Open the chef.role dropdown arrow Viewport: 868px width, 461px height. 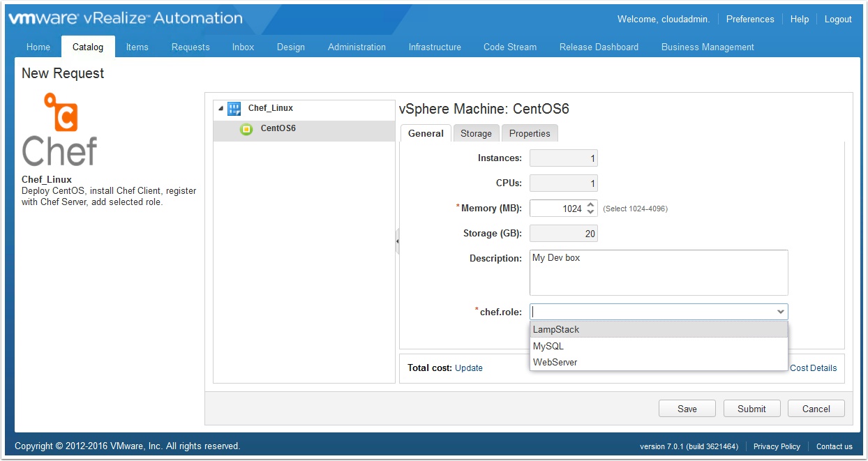coord(781,312)
